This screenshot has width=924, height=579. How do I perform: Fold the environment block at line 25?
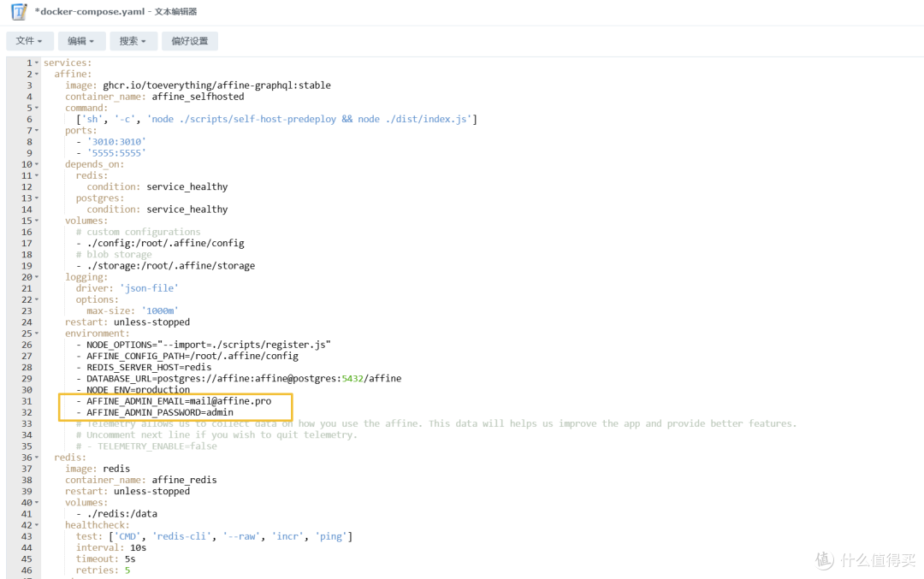37,334
